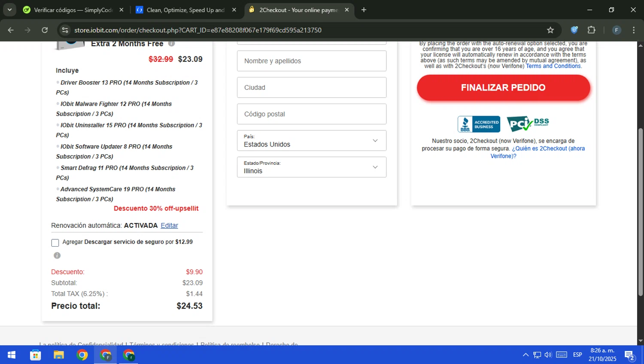Screen dimensions: 644x364
Task: Select Precio total $24.53 text
Action: pos(127,306)
